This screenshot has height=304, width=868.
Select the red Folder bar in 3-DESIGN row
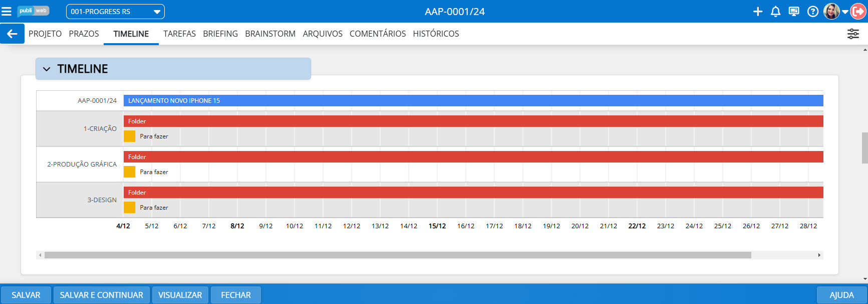(x=473, y=193)
